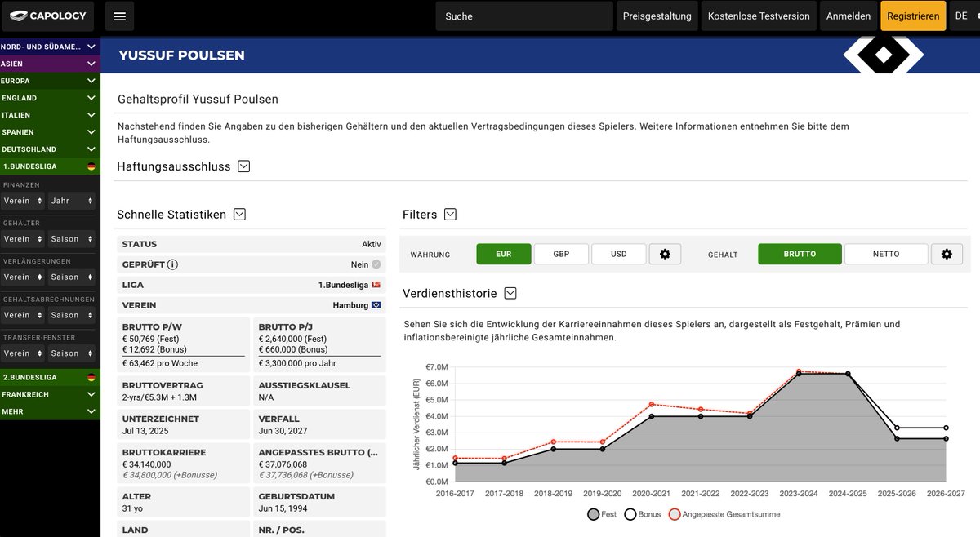Open Transfer-Fenster Saison dropdown
The width and height of the screenshot is (980, 537).
click(73, 353)
